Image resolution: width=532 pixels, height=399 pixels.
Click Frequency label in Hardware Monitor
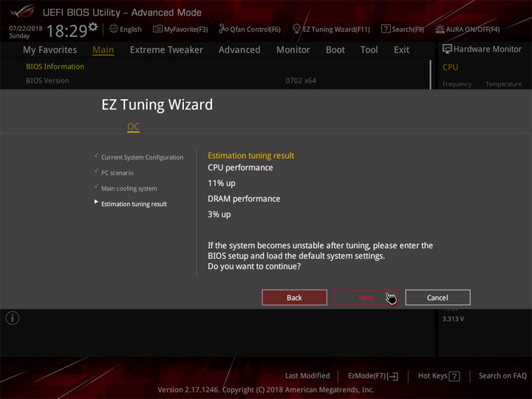(x=457, y=84)
